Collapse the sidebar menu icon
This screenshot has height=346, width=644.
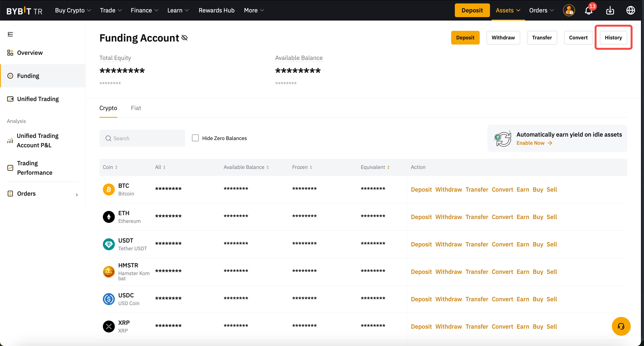coord(10,34)
